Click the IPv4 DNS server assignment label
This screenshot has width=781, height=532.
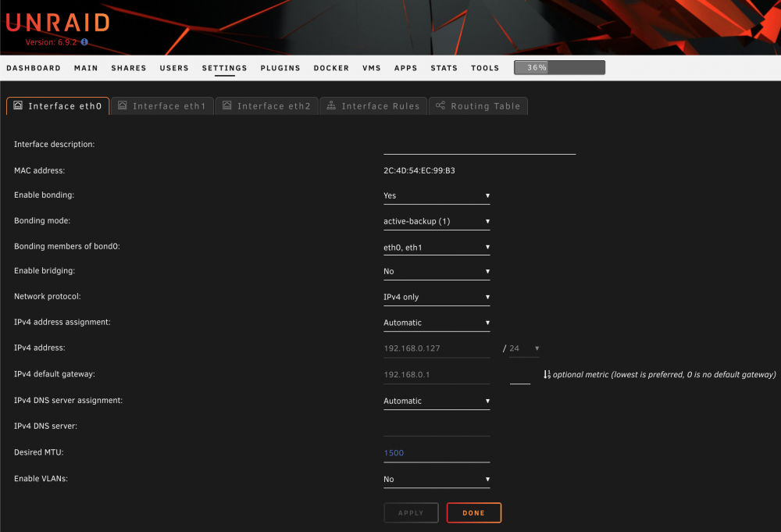[x=68, y=400]
